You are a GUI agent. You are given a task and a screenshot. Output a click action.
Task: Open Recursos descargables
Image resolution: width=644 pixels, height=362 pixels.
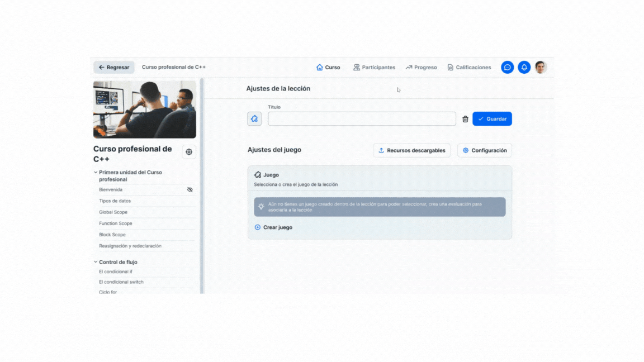[411, 150]
